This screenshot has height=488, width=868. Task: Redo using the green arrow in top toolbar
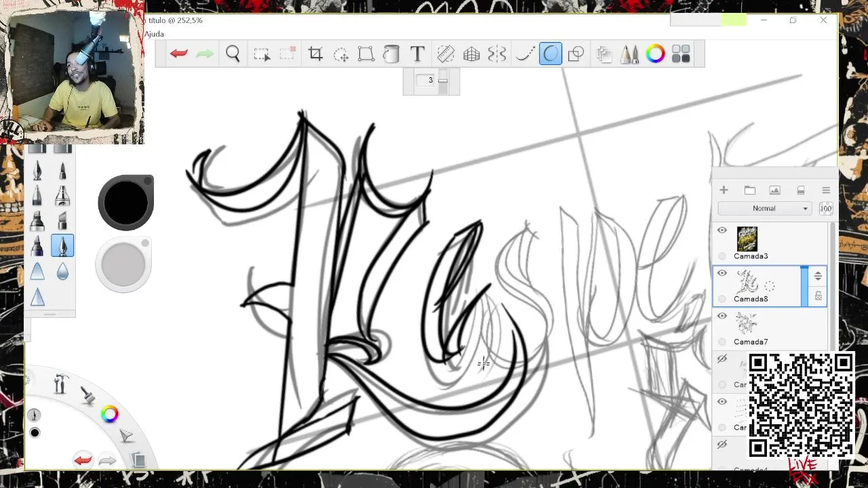(x=205, y=54)
